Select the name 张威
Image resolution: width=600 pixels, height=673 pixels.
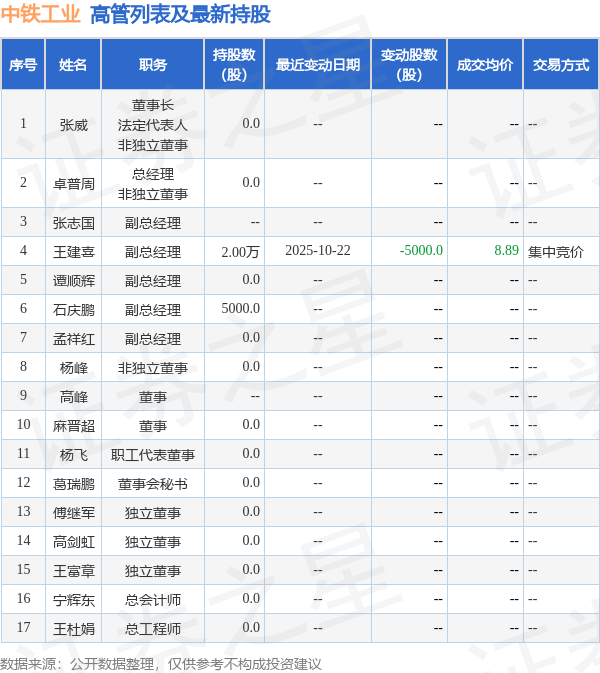pyautogui.click(x=73, y=125)
